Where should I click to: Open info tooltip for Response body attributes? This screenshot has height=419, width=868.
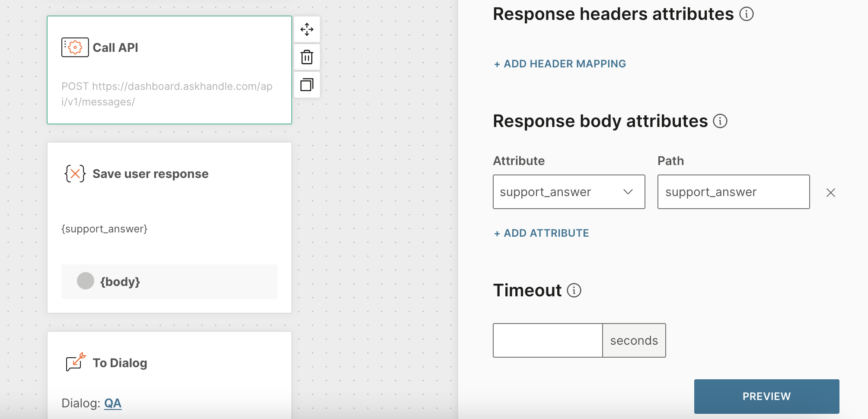(x=720, y=121)
